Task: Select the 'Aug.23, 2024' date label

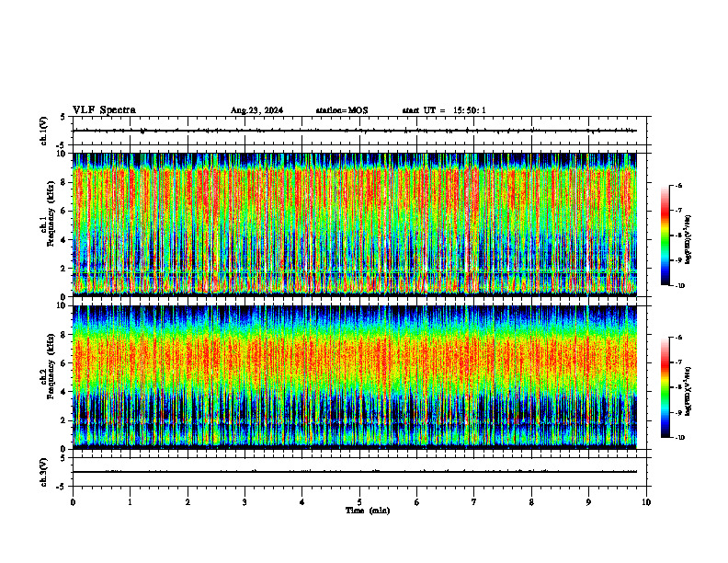Action: [256, 110]
